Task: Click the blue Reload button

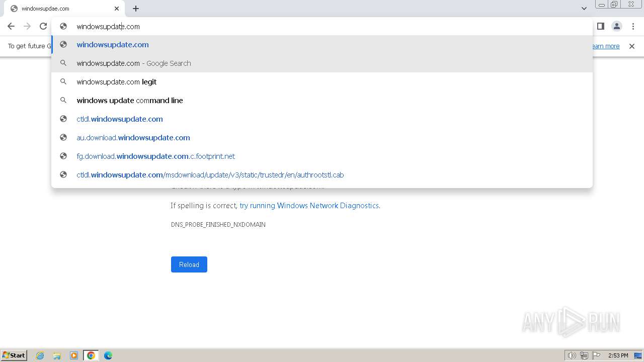Action: [189, 264]
